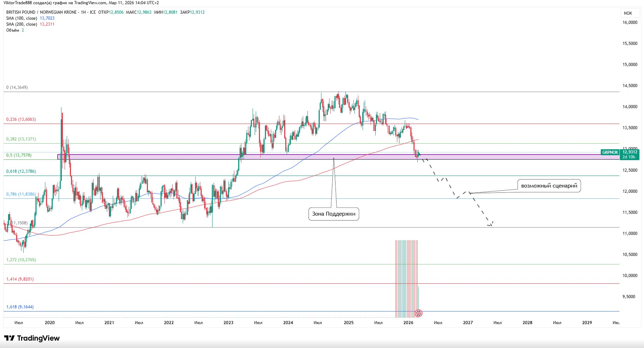Image resolution: width=644 pixels, height=348 pixels.
Task: Click the British Pound / Norwegian Krone symbol title
Action: pos(41,12)
